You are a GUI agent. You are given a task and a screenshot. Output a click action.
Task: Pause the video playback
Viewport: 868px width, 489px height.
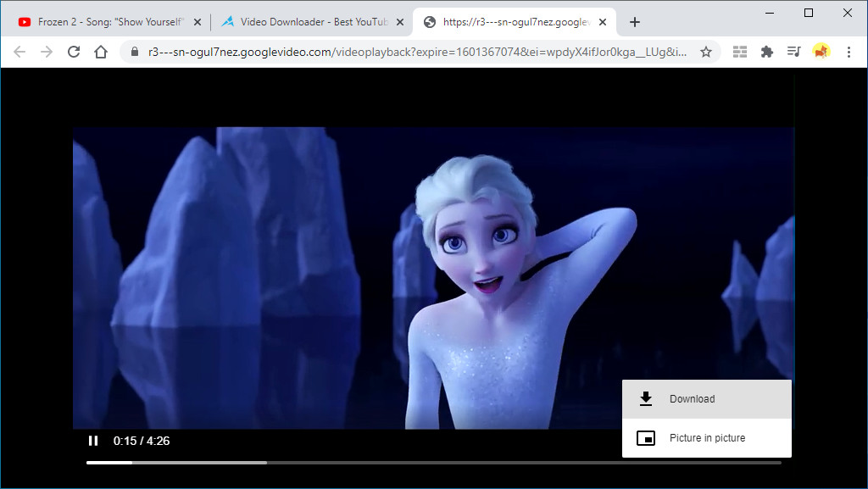(x=93, y=441)
